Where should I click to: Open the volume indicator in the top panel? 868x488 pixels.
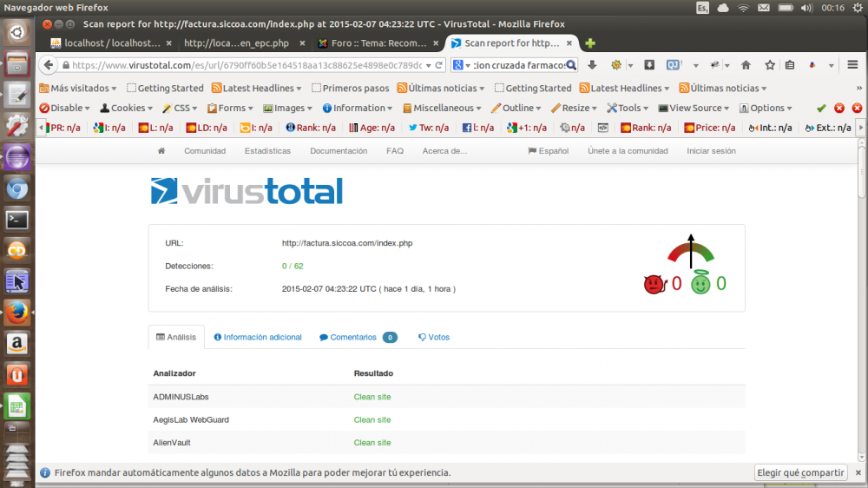pos(806,8)
